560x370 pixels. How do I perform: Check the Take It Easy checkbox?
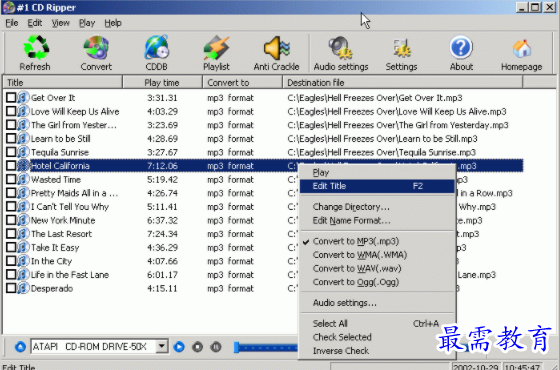pyautogui.click(x=11, y=248)
